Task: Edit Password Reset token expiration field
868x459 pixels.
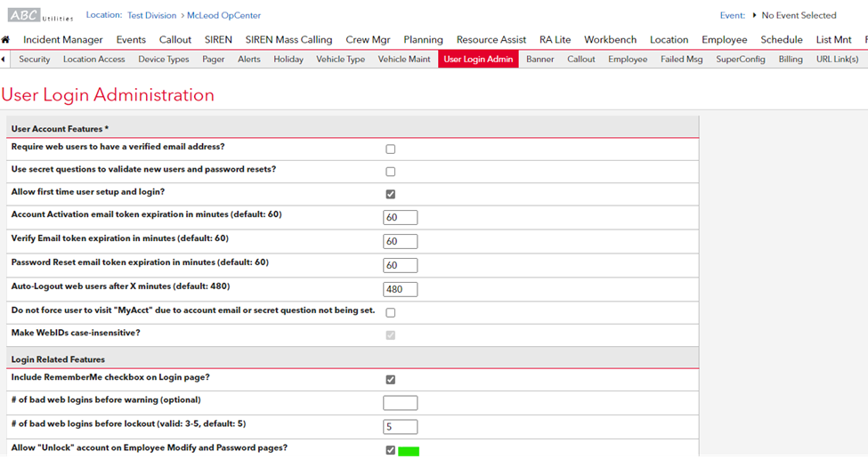Action: coord(401,265)
